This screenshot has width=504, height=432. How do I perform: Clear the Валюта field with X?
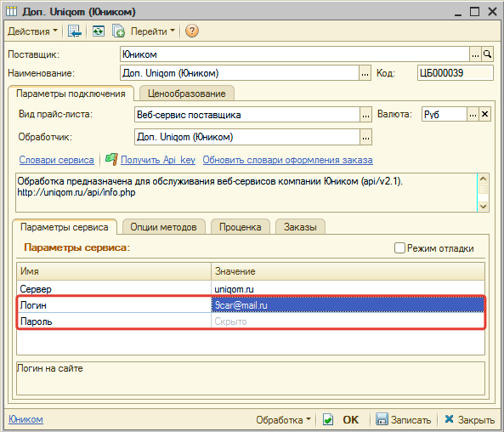coord(484,114)
